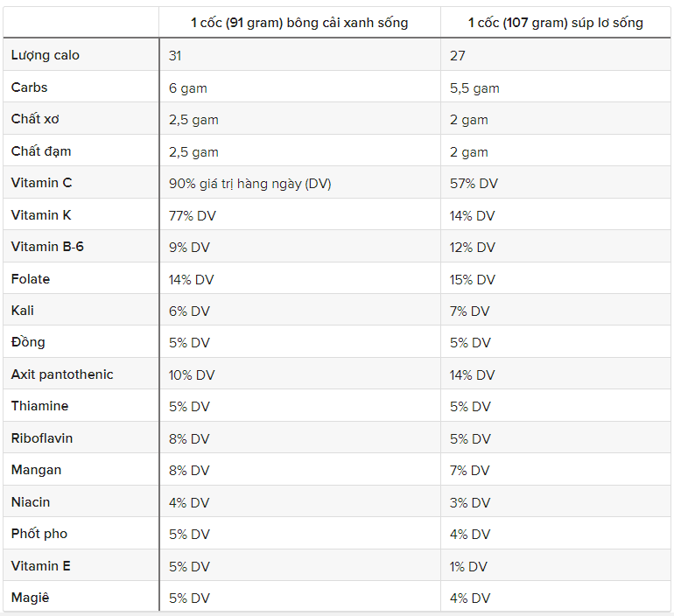Click the 'súp lơ sống' column header
Image resolution: width=674 pixels, height=616 pixels.
(x=555, y=23)
